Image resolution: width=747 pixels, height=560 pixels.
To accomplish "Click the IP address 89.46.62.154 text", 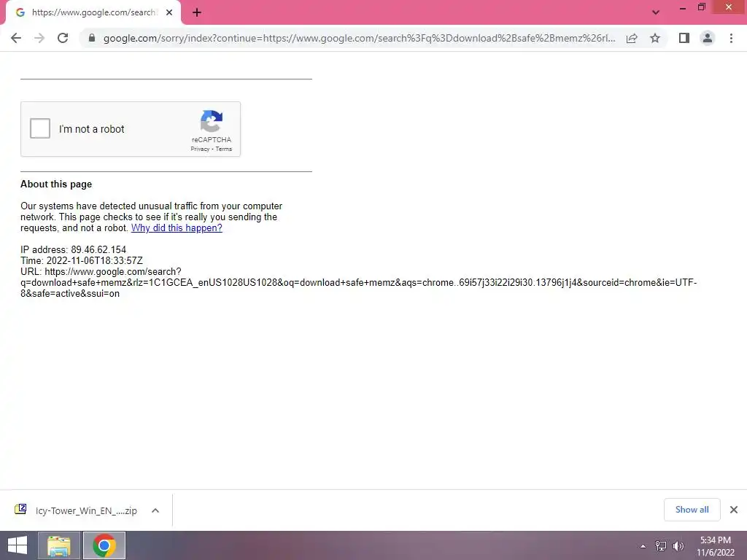I will pos(74,249).
